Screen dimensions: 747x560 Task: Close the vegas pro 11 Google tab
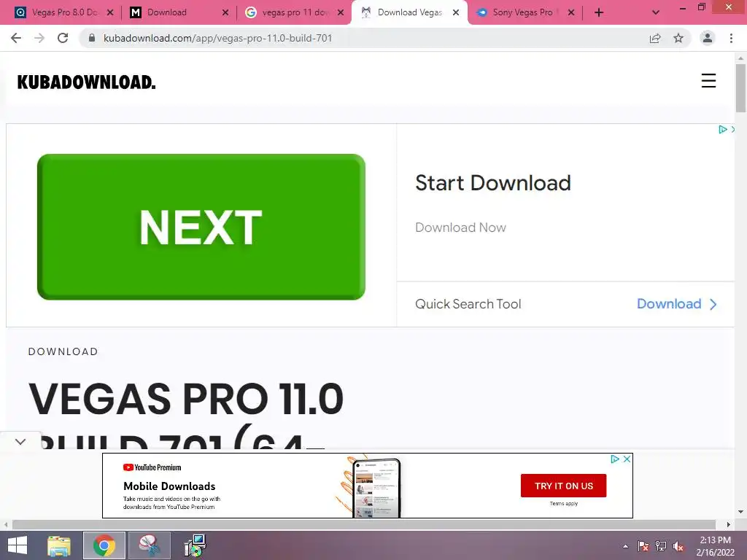click(341, 12)
